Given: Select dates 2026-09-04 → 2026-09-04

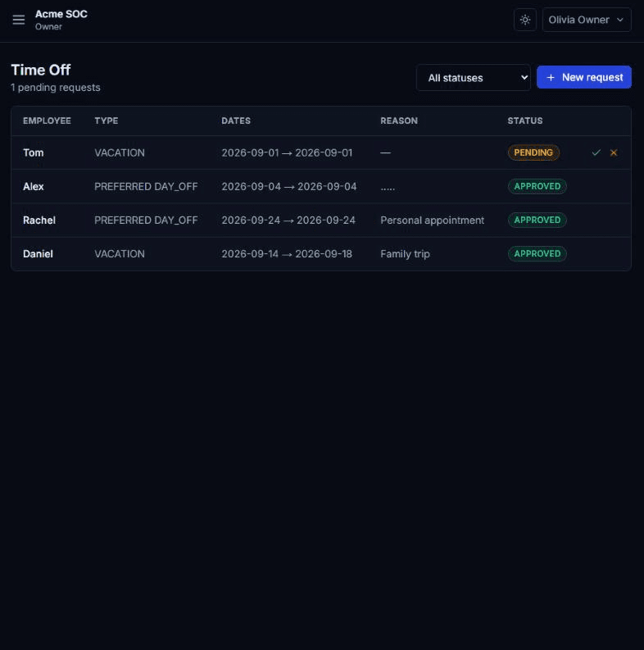Looking at the screenshot, I should point(289,187).
